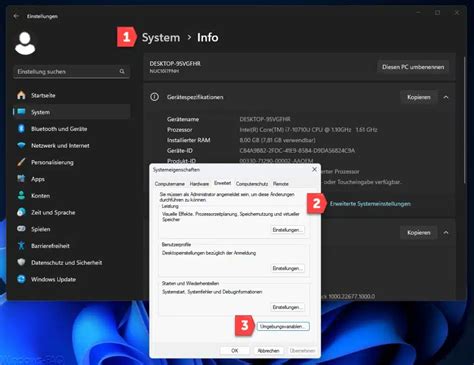474x365 pixels.
Task: Click Diesen PC umbenennen button
Action: (x=413, y=67)
